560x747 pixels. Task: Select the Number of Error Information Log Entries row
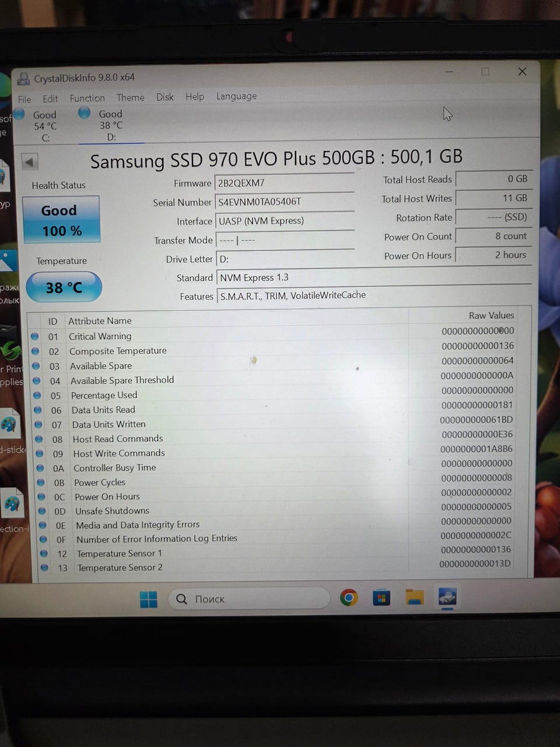(278, 537)
